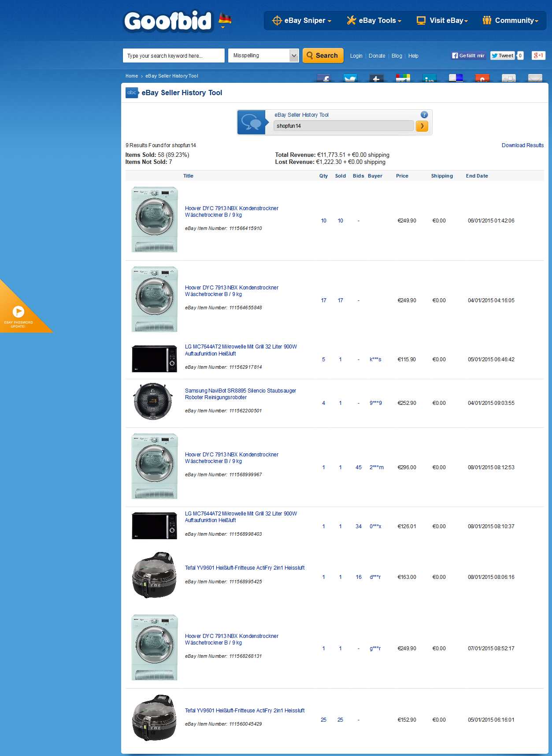The width and height of the screenshot is (552, 756).
Task: Open Hoover dryer thumbnail for item 111568999967
Action: [155, 466]
